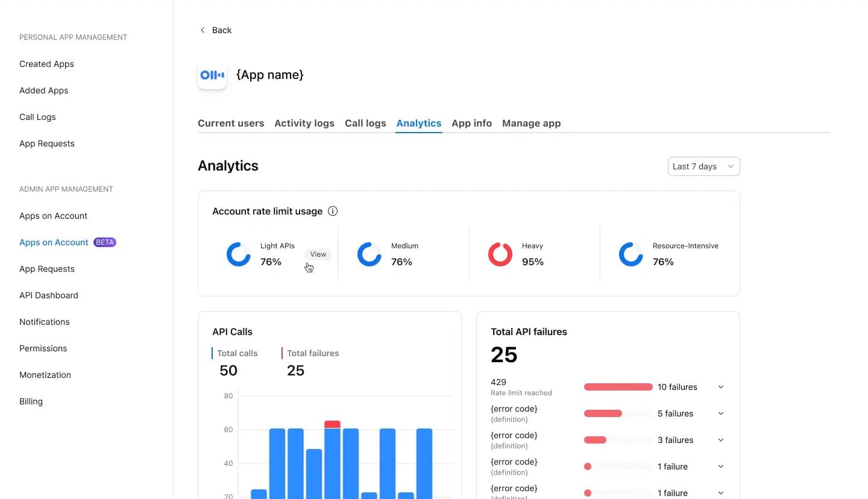Click the BETA badge in sidebar
This screenshot has width=868, height=499.
(105, 242)
